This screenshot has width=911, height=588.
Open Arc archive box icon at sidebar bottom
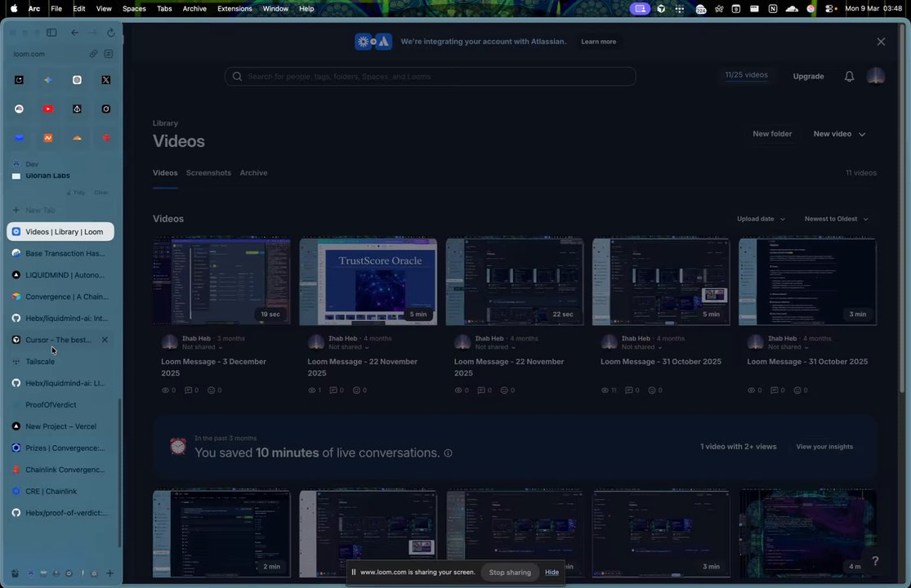click(x=15, y=573)
